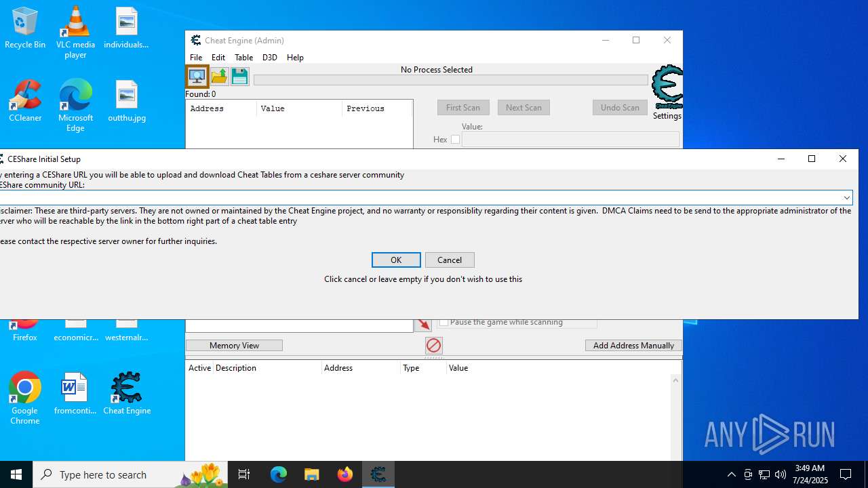Image resolution: width=868 pixels, height=488 pixels.
Task: Click the Add Address Manually button
Action: (x=633, y=346)
